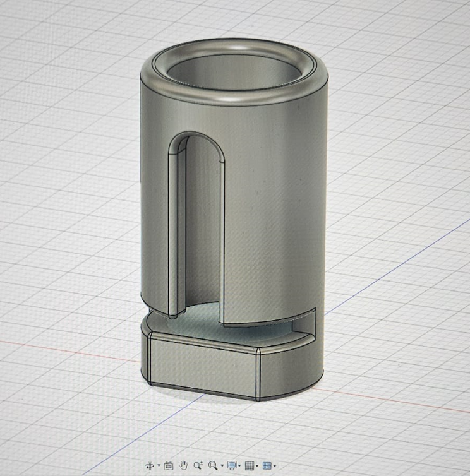Screen dimensions: 470x476
Task: Open the Orbit type dropdown arrow
Action: [159, 465]
